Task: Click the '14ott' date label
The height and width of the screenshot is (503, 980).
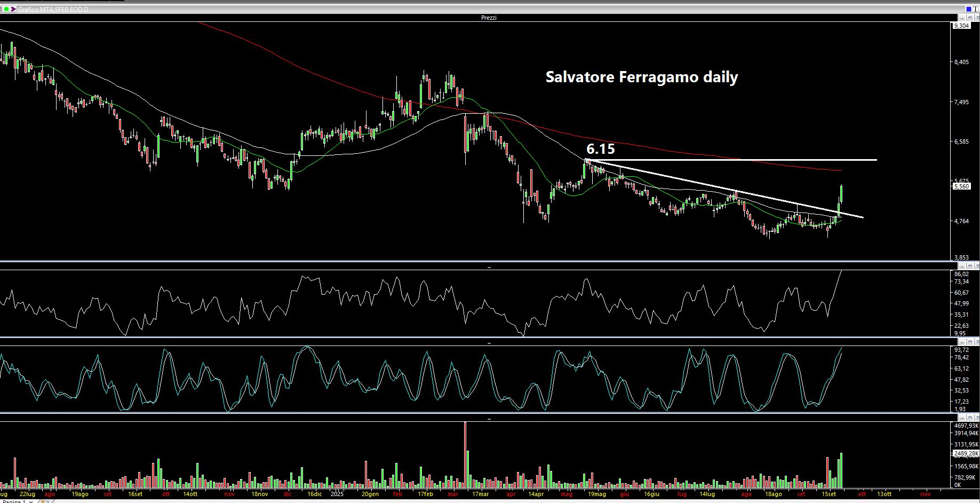Action: coord(190,494)
